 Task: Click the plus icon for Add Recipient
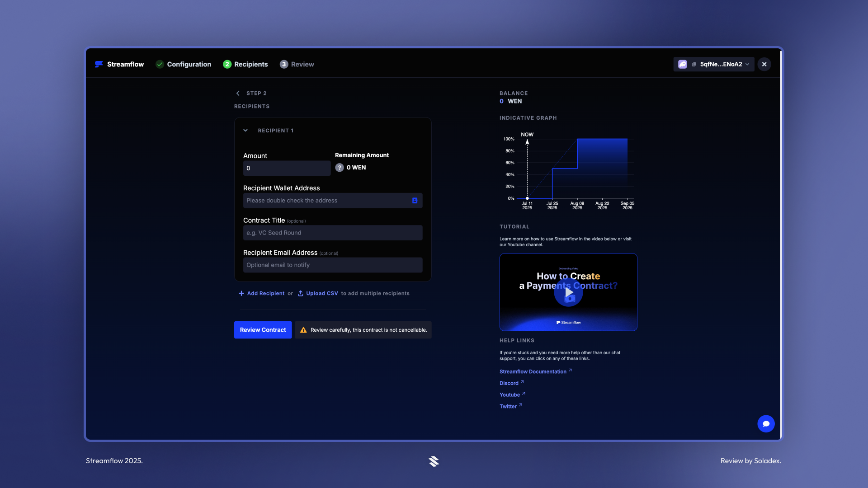tap(241, 293)
